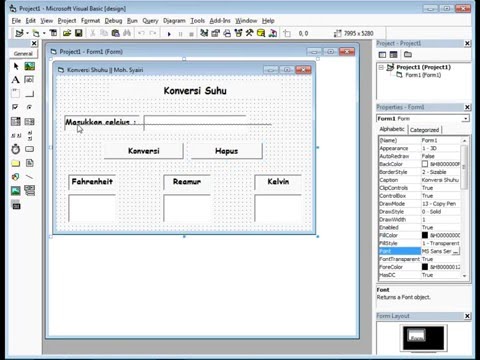The width and height of the screenshot is (480, 360).
Task: Click Form thumbnail in Form Layout
Action: click(x=417, y=335)
